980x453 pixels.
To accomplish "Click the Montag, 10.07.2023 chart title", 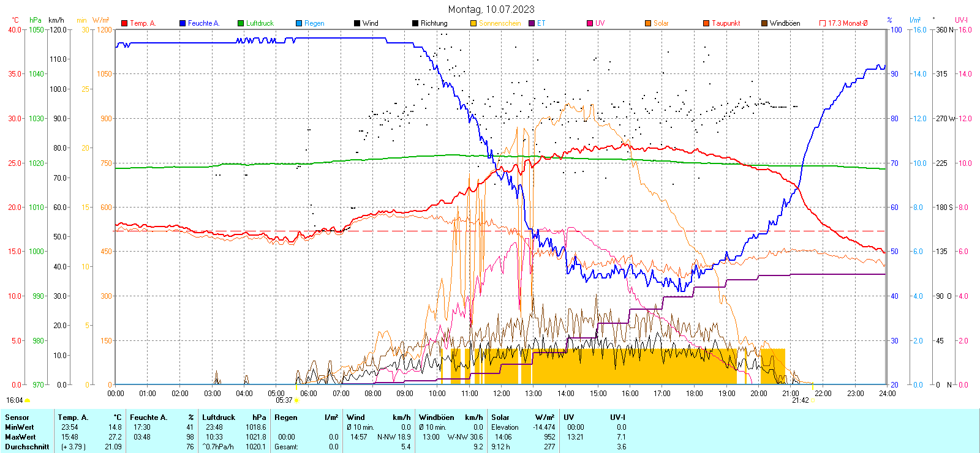I will coord(491,9).
